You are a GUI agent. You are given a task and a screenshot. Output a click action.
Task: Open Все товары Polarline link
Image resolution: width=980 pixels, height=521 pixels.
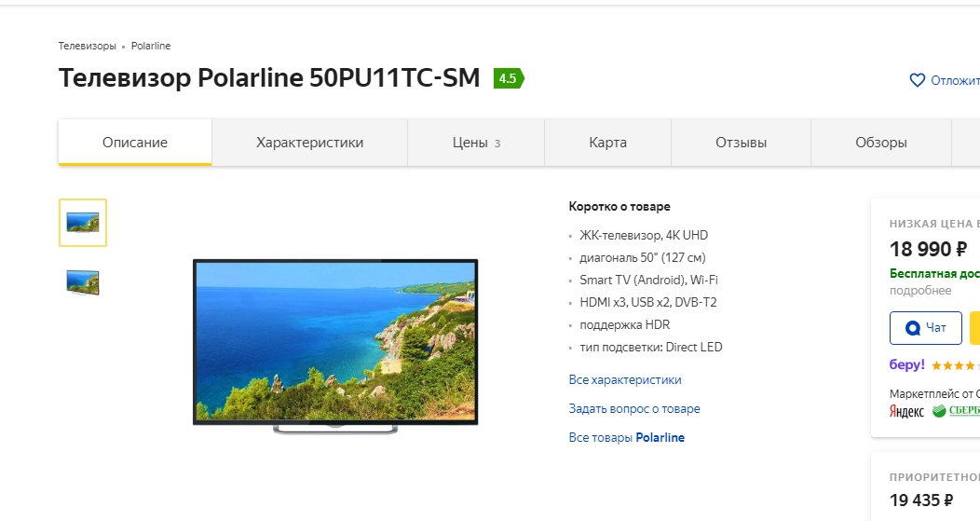627,437
